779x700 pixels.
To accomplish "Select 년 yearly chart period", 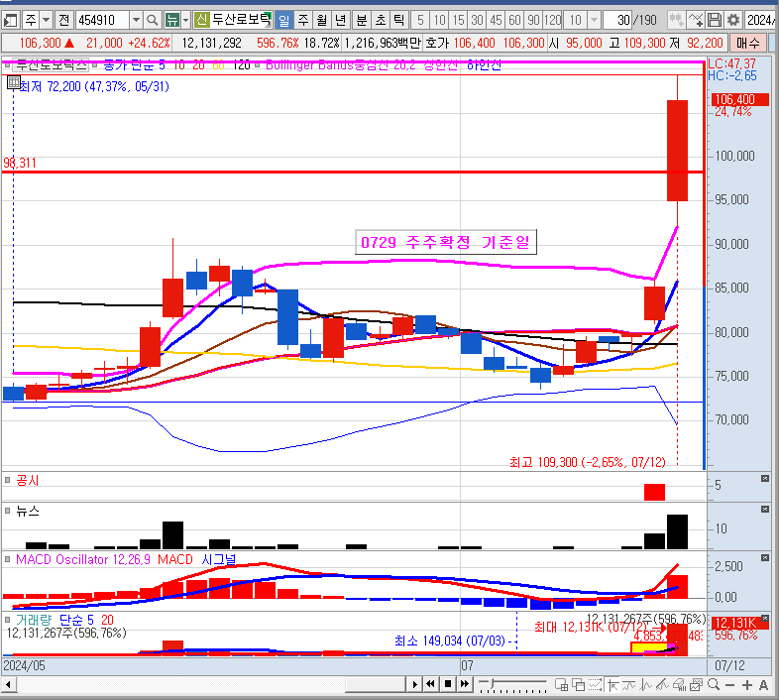I will pyautogui.click(x=341, y=21).
